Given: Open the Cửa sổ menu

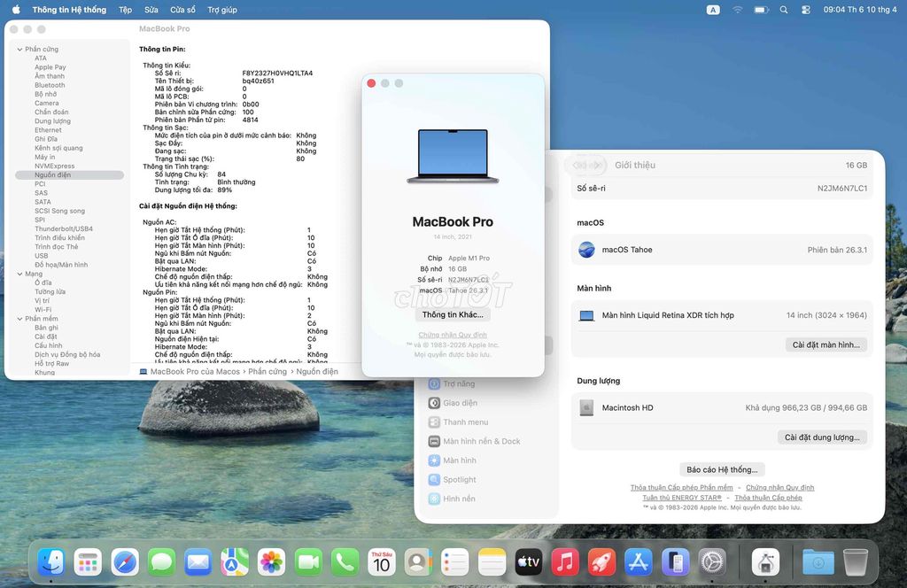Looking at the screenshot, I should point(182,10).
